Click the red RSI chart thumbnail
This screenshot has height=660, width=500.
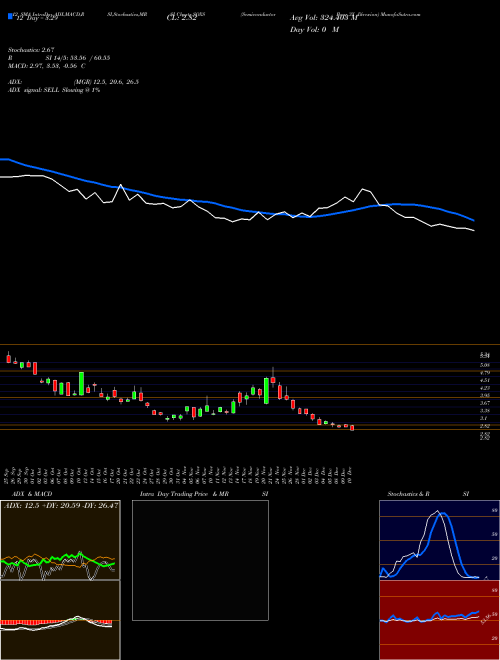coord(439,620)
